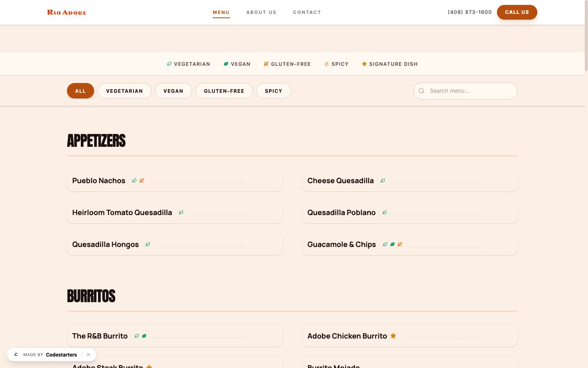
Task: Open the Codestarters link
Action: [62, 355]
